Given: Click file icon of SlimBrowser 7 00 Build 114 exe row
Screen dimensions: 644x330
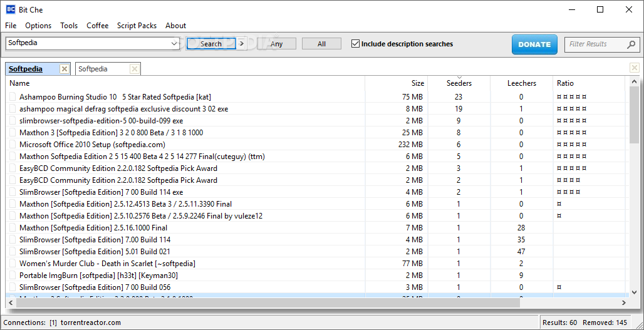Looking at the screenshot, I should pyautogui.click(x=13, y=192).
